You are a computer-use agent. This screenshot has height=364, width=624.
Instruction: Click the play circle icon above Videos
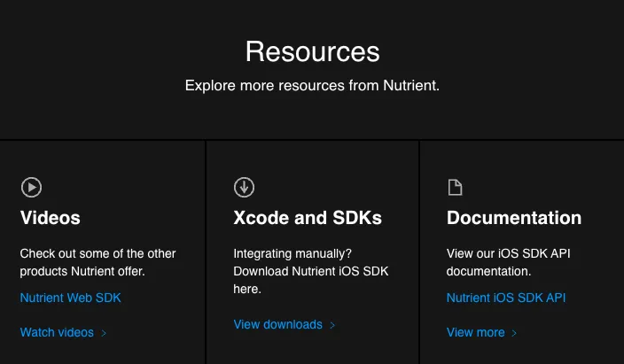[x=31, y=187]
